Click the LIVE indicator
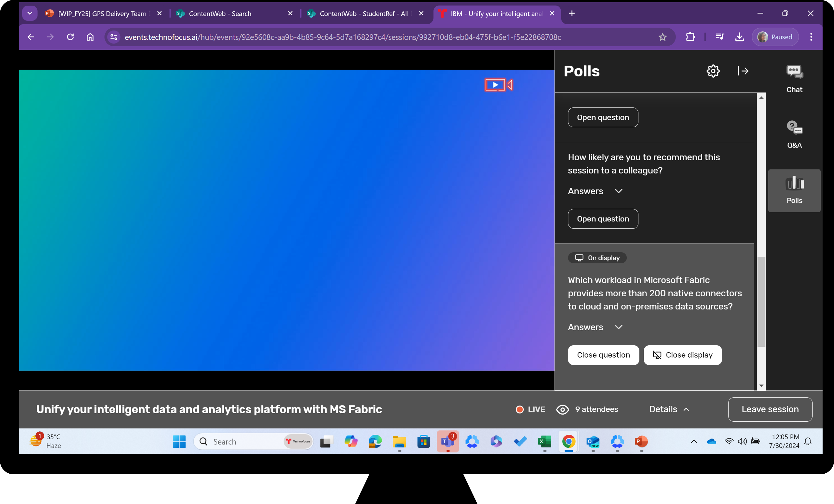The height and width of the screenshot is (504, 834). coord(530,409)
